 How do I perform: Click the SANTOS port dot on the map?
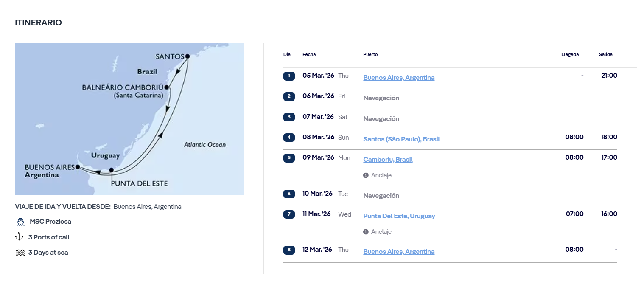point(187,56)
